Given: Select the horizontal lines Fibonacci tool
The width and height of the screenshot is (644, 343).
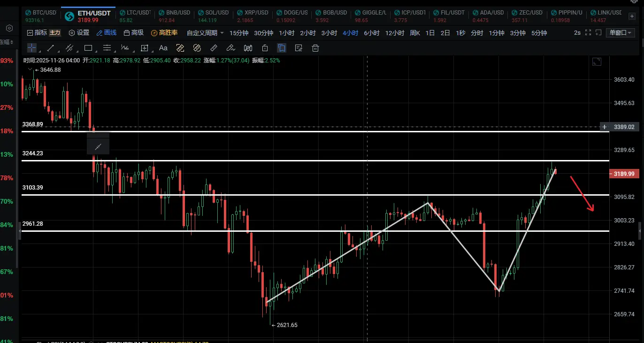Looking at the screenshot, I should tap(107, 48).
